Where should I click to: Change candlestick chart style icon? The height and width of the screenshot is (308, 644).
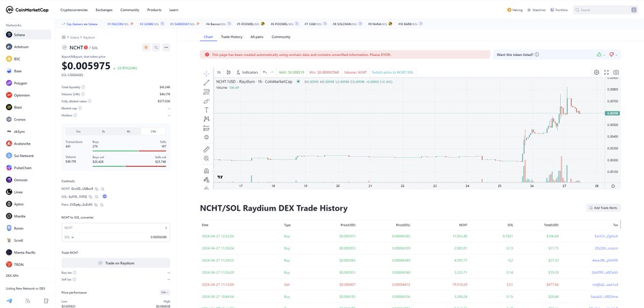tap(229, 72)
